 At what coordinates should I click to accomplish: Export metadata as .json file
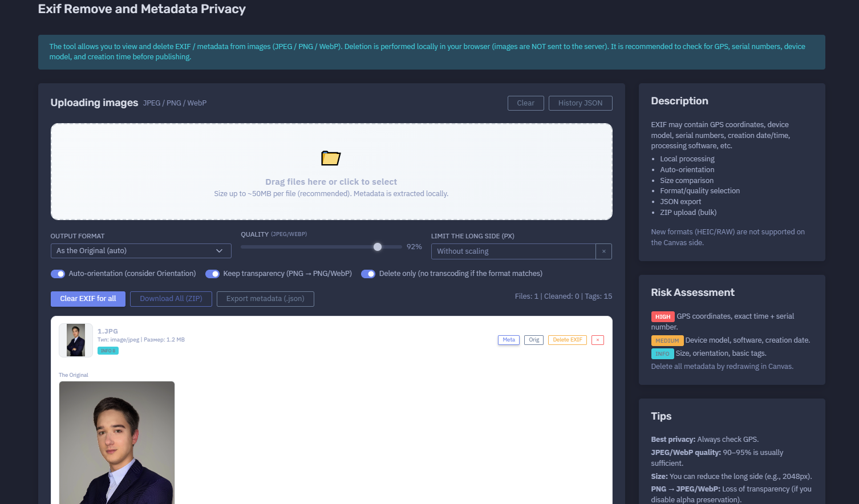265,299
